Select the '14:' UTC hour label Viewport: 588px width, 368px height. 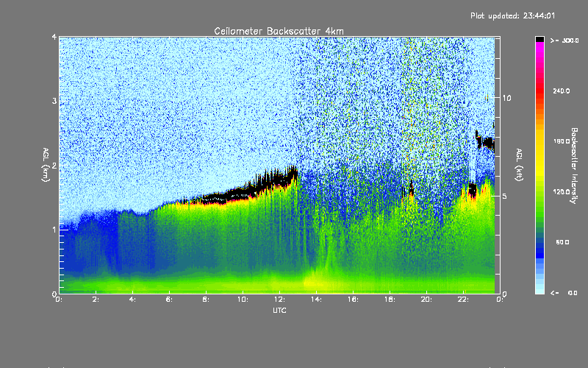click(x=316, y=300)
